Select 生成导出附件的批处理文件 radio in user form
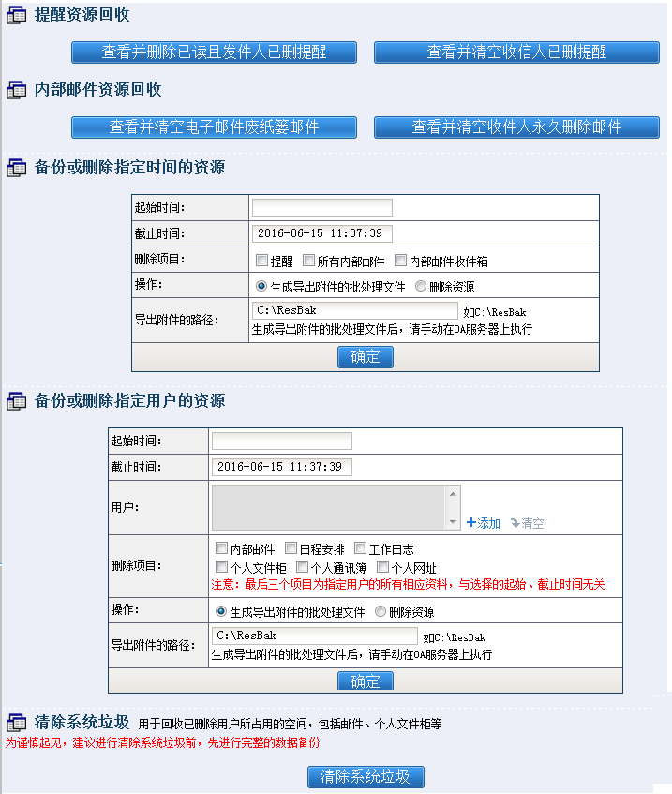This screenshot has height=794, width=672. coord(221,611)
